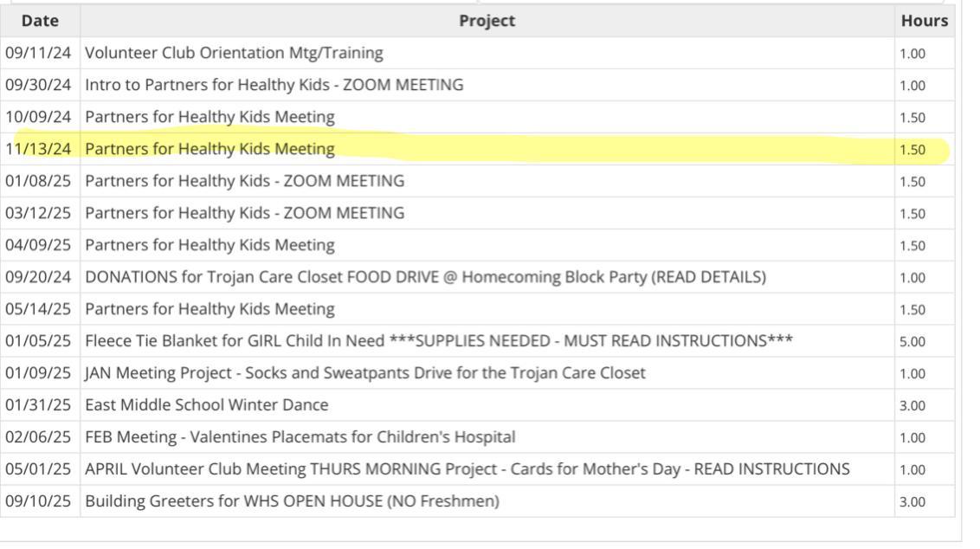Image resolution: width=980 pixels, height=549 pixels.
Task: Select the 01/08/25 ZOOM MEETING row
Action: click(244, 181)
